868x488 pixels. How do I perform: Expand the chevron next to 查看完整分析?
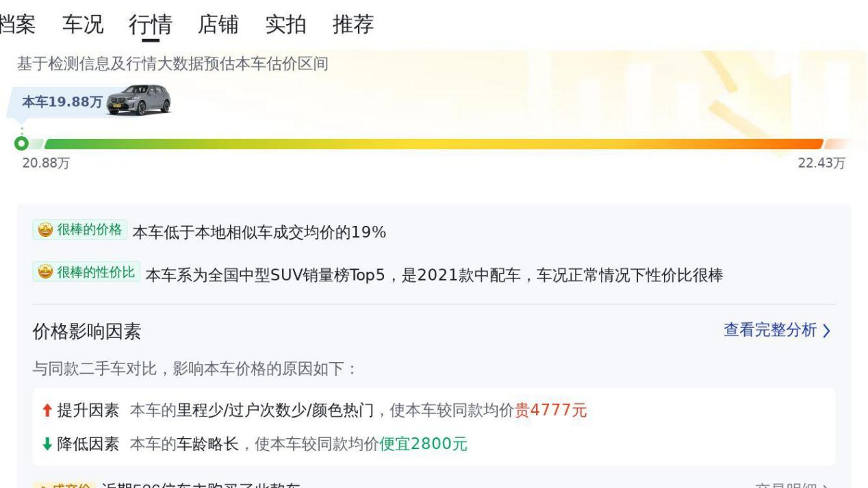826,331
